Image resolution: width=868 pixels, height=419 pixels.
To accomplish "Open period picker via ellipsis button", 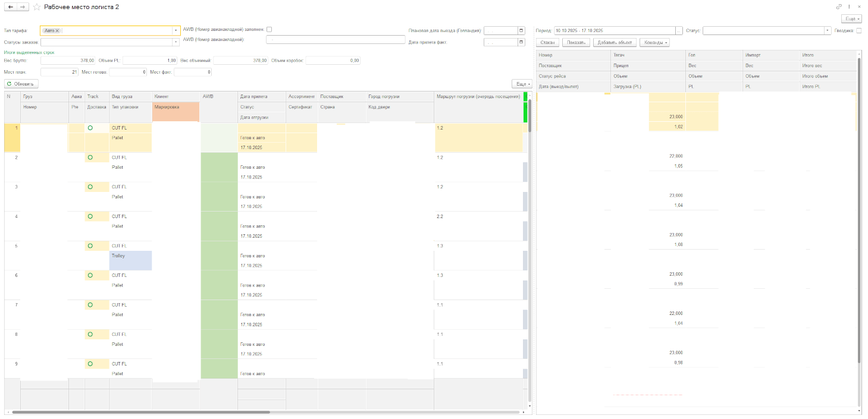I will 679,30.
